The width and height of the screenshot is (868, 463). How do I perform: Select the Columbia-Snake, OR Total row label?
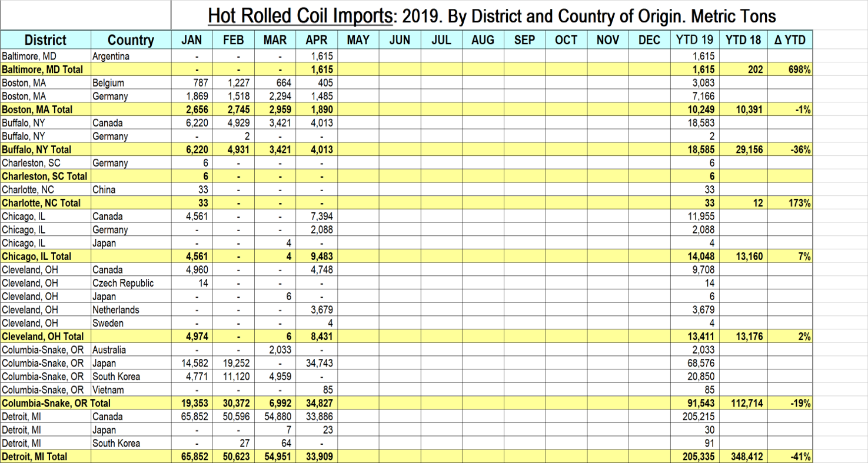pyautogui.click(x=56, y=403)
